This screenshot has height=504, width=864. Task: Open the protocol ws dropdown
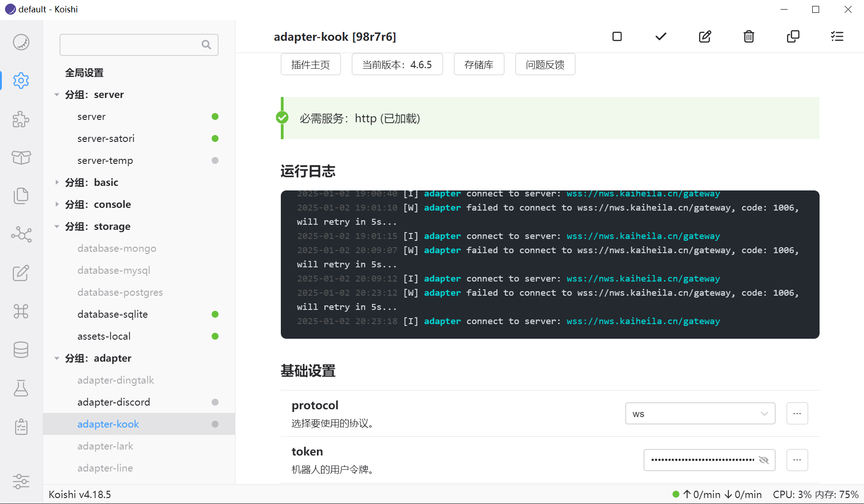click(700, 413)
